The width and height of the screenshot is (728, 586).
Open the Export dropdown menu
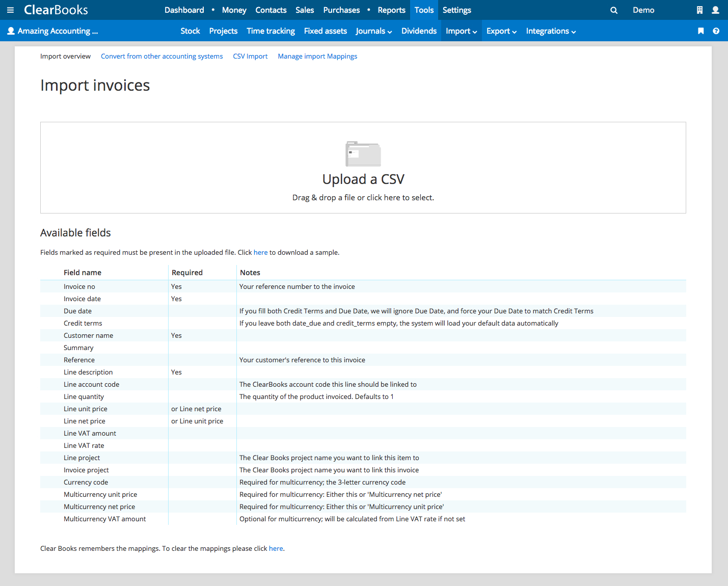501,31
